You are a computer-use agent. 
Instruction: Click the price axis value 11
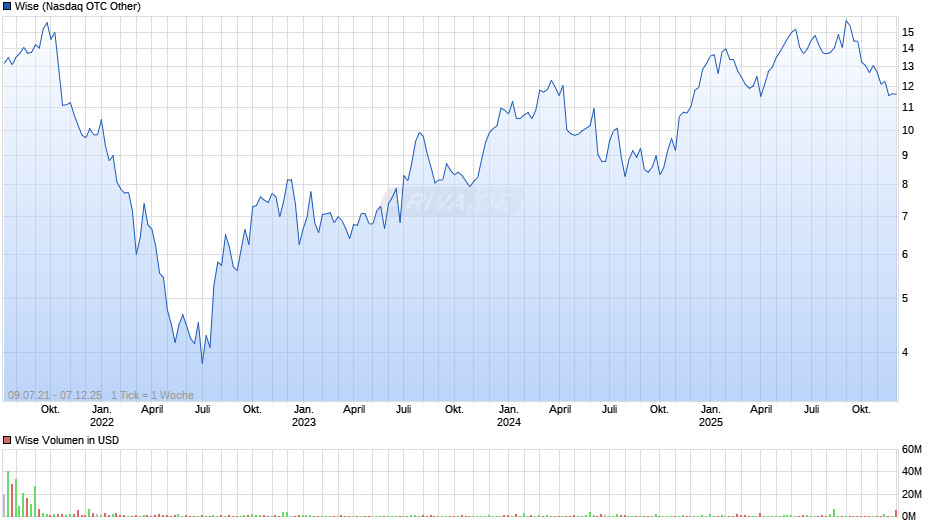point(908,107)
